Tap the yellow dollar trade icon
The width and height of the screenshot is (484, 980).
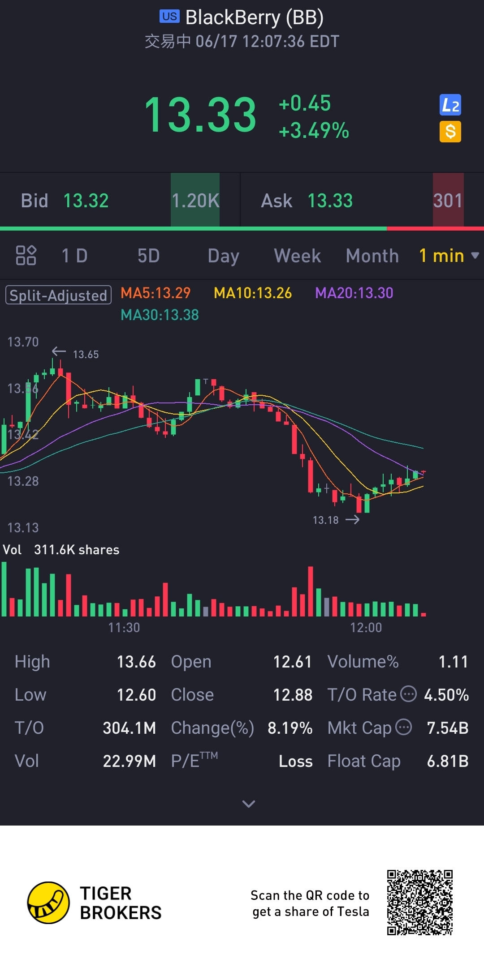[x=450, y=132]
